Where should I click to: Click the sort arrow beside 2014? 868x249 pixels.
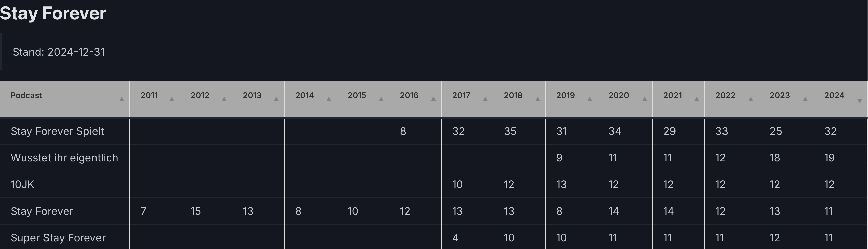pos(329,99)
